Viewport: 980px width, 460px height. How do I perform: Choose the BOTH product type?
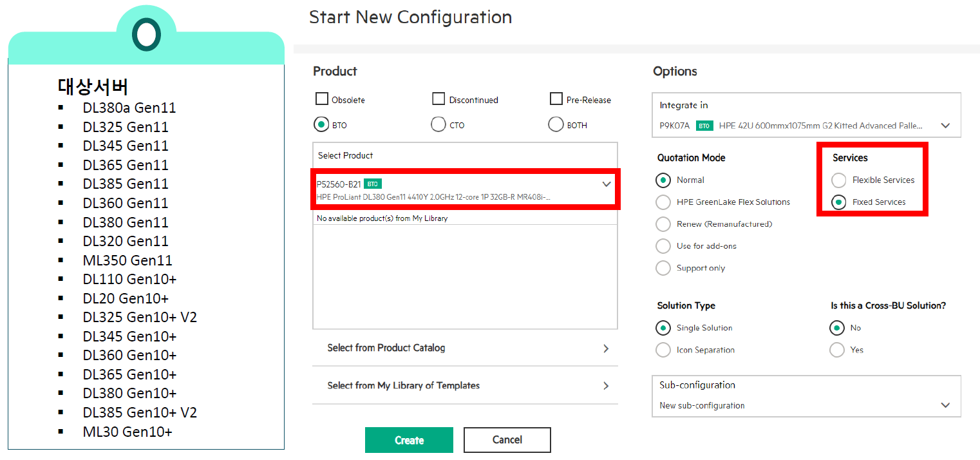[x=556, y=124]
